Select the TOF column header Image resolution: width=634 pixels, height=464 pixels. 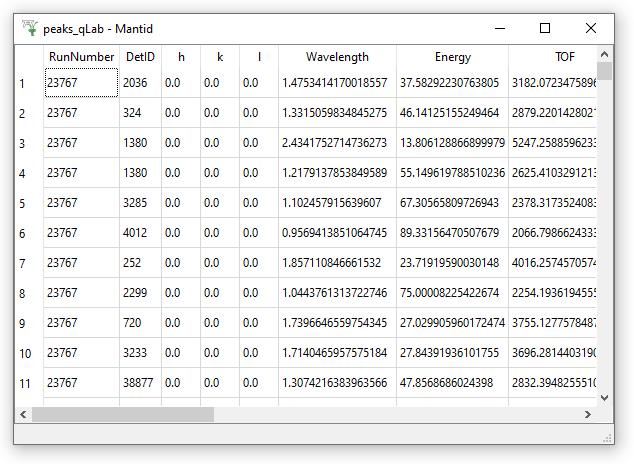click(x=553, y=57)
